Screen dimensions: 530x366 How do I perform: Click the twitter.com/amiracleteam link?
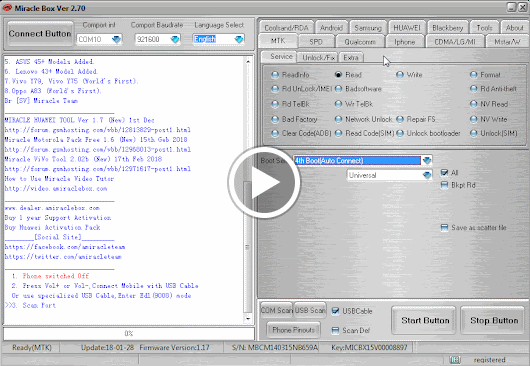click(63, 257)
